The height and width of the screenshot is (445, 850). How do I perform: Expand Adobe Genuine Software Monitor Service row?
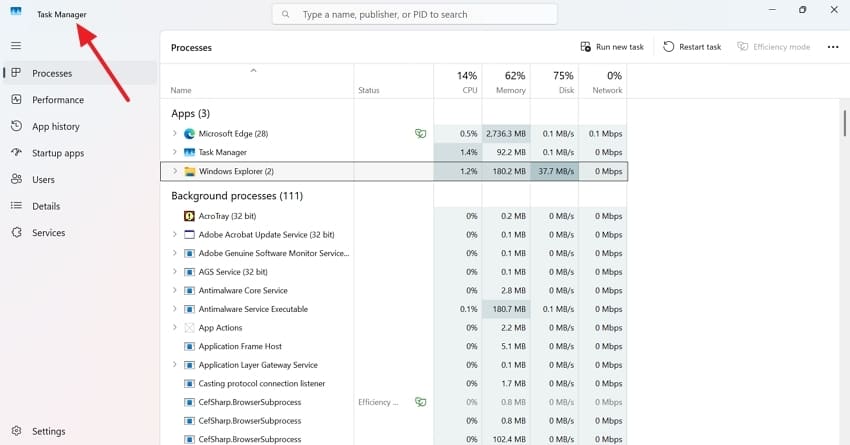[175, 253]
